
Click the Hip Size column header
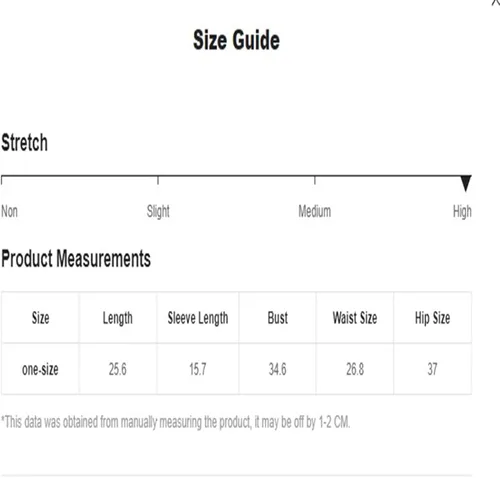433,318
